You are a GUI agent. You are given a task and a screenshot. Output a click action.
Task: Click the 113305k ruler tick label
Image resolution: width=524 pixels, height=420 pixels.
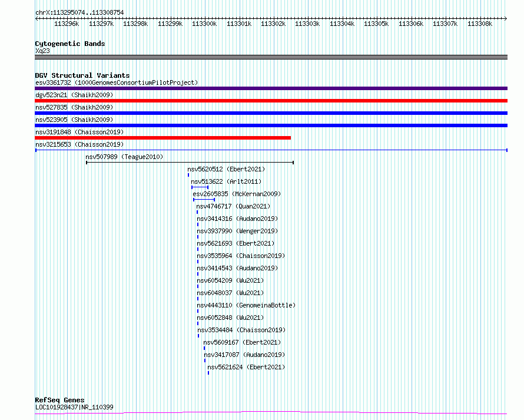[x=376, y=24]
